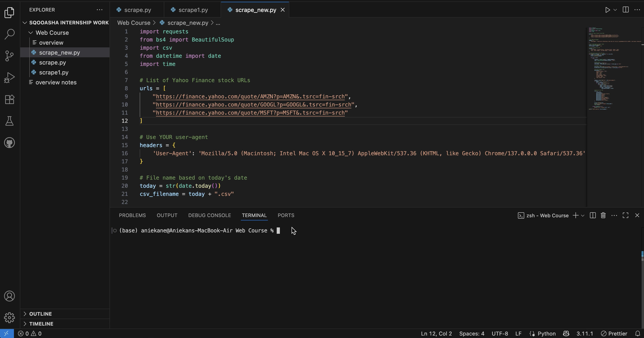Switch to the DEBUG CONSOLE tab
644x338 pixels.
click(209, 215)
